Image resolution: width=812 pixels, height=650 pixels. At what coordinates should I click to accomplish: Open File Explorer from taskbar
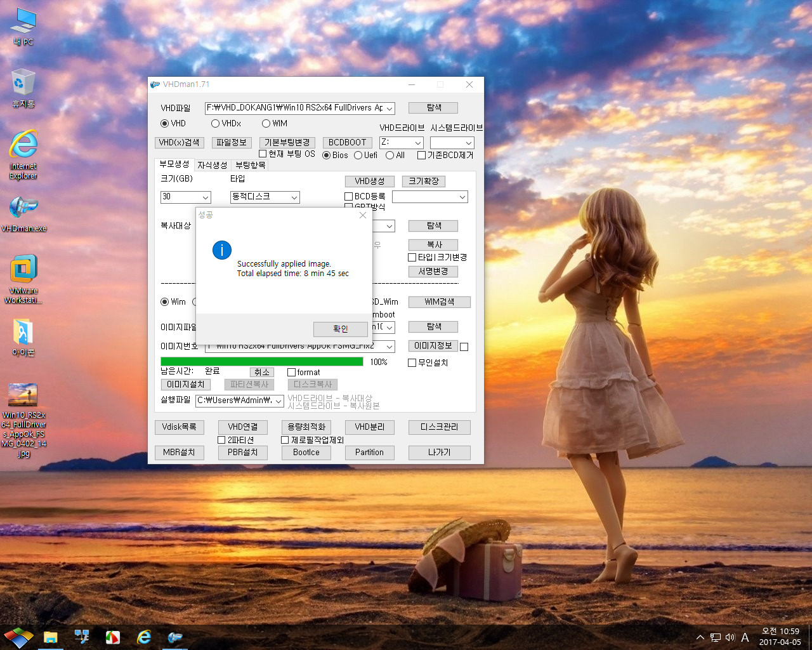tap(51, 637)
